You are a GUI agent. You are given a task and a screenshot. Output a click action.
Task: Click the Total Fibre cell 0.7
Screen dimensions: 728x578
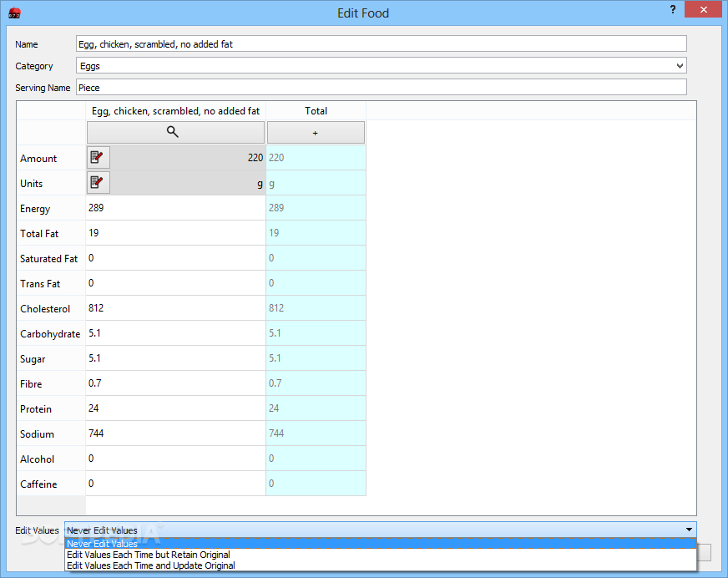click(x=316, y=383)
